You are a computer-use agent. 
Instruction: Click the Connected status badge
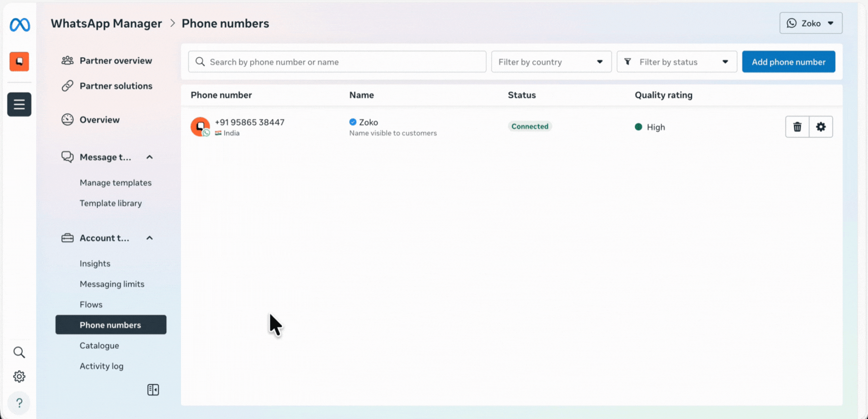530,126
